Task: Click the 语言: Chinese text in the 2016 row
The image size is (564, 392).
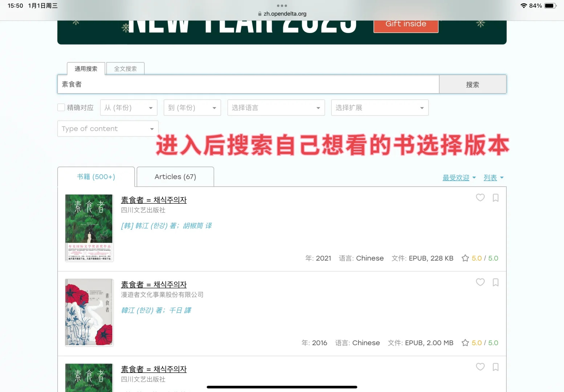Action: click(x=357, y=343)
